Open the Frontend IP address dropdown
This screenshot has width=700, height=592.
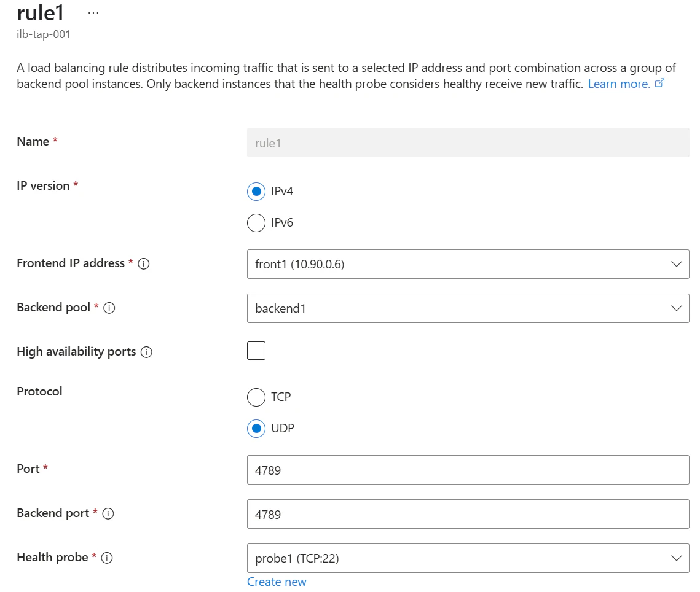[x=468, y=264]
